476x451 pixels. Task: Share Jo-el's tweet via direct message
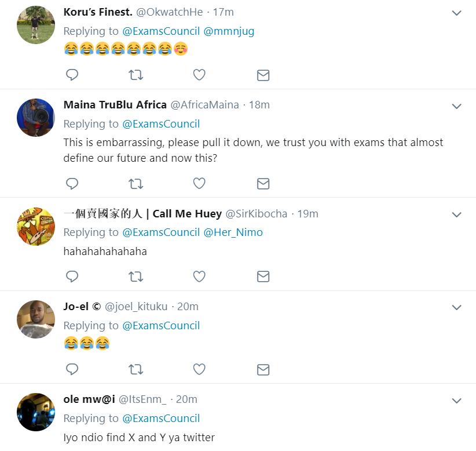pyautogui.click(x=263, y=369)
